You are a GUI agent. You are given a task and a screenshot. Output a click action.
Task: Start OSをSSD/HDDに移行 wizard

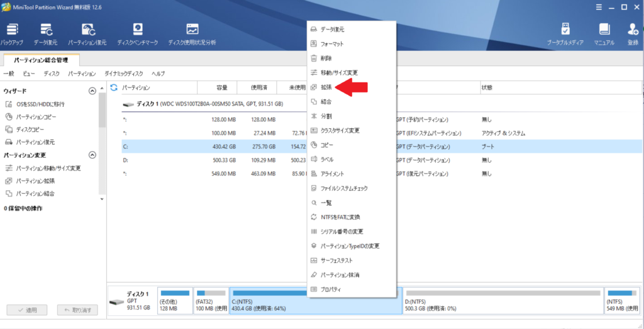35,104
